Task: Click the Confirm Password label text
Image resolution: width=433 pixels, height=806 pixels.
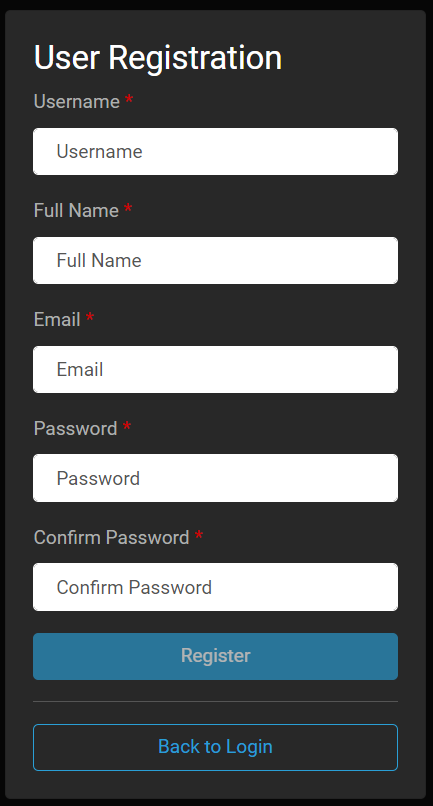Action: 112,537
